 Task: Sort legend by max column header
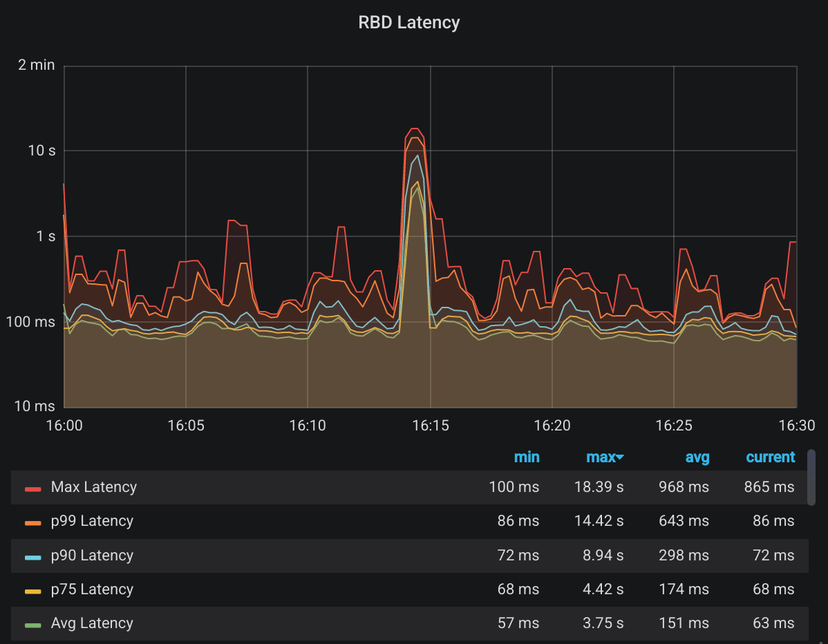(601, 457)
